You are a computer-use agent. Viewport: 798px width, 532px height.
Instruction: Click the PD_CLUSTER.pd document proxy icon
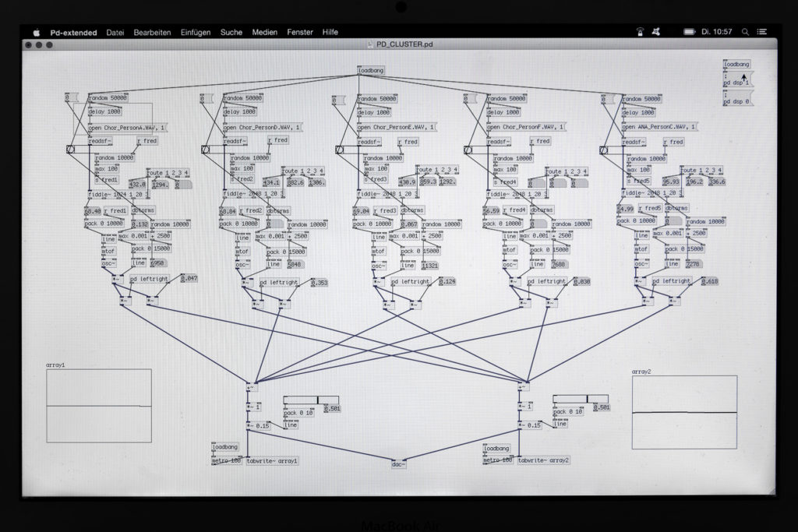click(370, 44)
